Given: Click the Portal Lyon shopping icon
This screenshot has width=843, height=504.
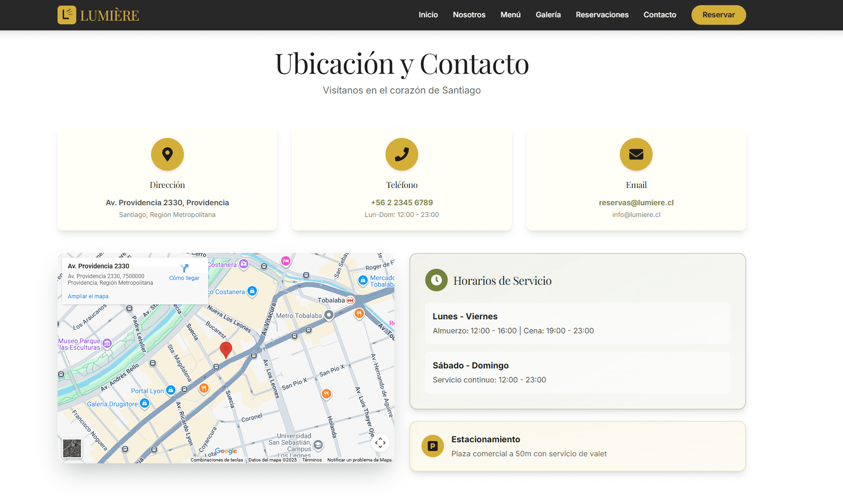Looking at the screenshot, I should pyautogui.click(x=171, y=390).
